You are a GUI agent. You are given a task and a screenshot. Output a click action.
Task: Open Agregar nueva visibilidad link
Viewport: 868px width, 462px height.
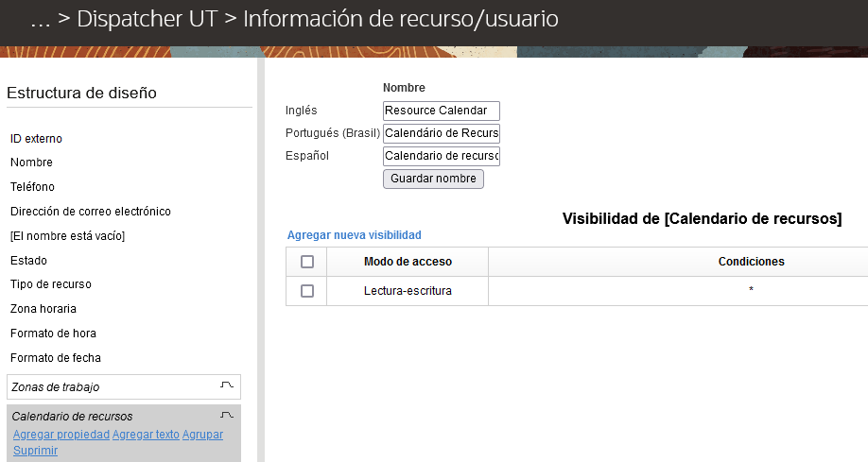(355, 235)
